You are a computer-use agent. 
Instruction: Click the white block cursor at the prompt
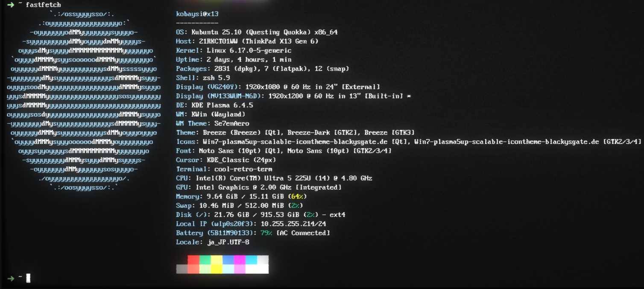pyautogui.click(x=28, y=278)
